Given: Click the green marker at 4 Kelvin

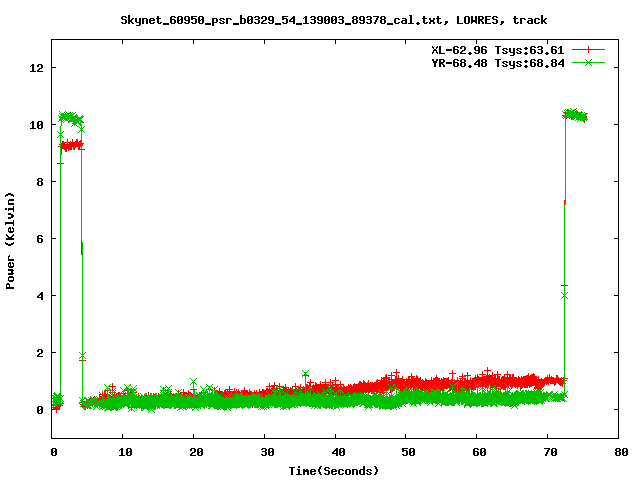Looking at the screenshot, I should (565, 295).
